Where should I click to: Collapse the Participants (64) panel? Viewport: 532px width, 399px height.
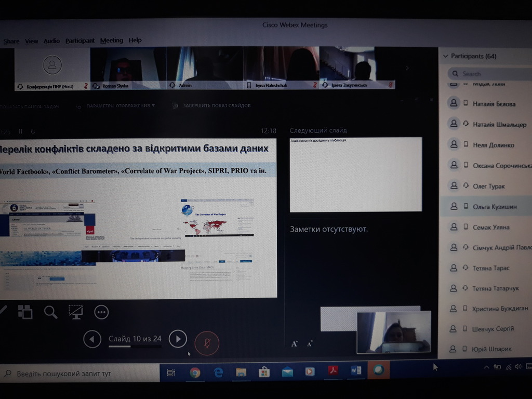445,56
